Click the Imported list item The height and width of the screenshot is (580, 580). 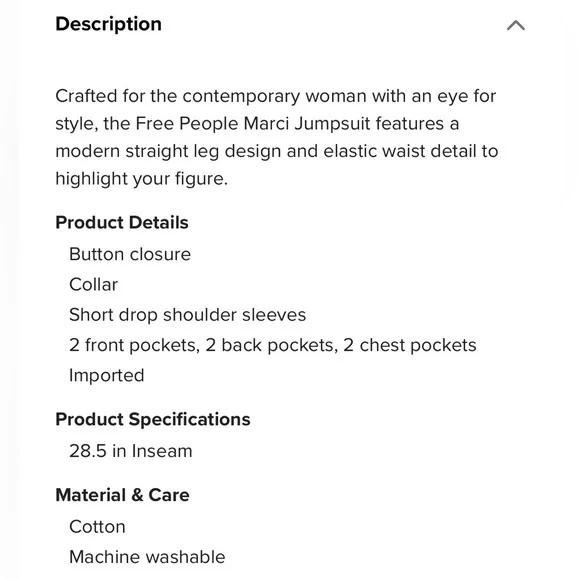point(107,376)
